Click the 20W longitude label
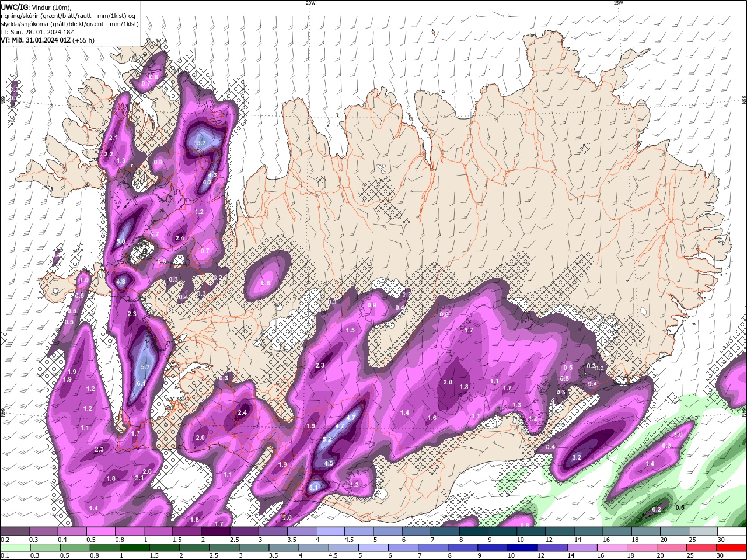 click(x=310, y=3)
